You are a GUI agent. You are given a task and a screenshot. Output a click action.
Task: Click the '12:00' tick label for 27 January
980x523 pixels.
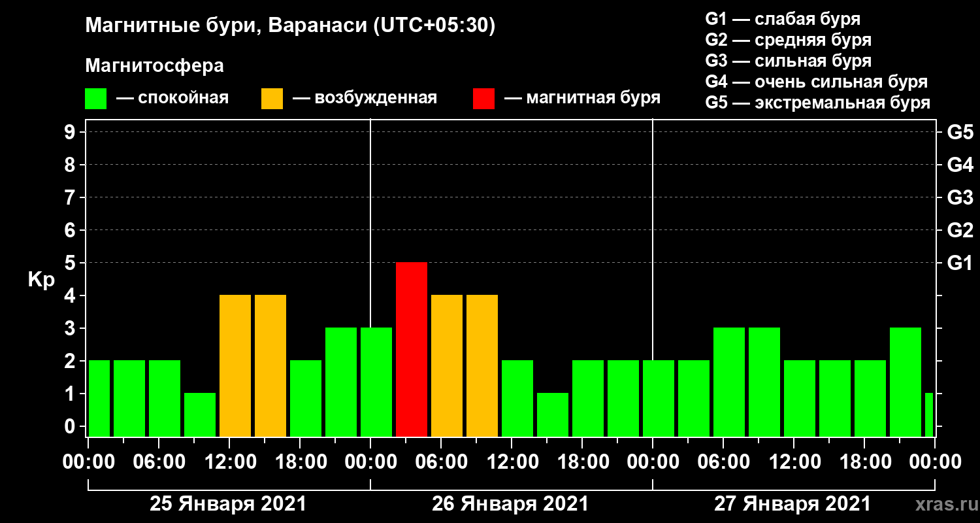(794, 462)
